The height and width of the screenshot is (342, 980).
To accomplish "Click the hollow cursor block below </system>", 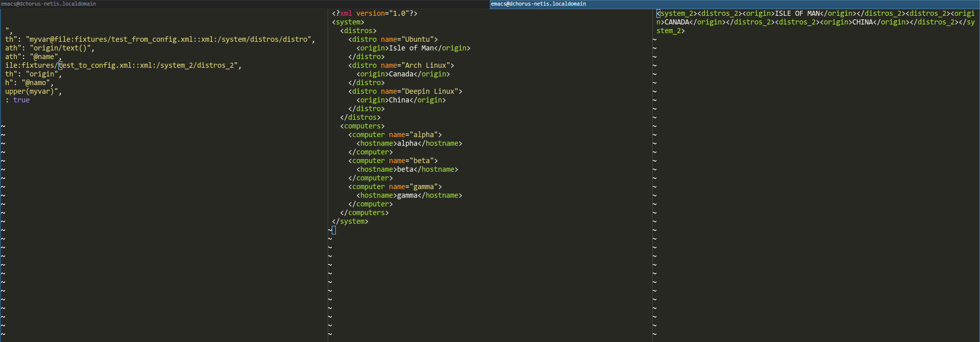I will click(334, 230).
